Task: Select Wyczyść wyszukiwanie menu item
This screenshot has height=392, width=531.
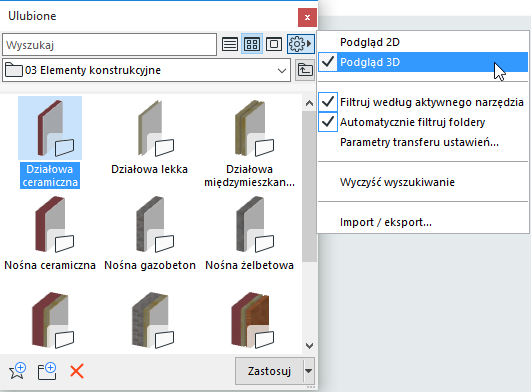Action: (423, 182)
